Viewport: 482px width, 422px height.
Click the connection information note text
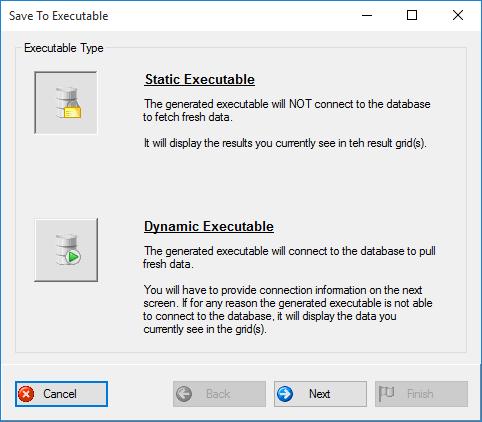(x=288, y=310)
